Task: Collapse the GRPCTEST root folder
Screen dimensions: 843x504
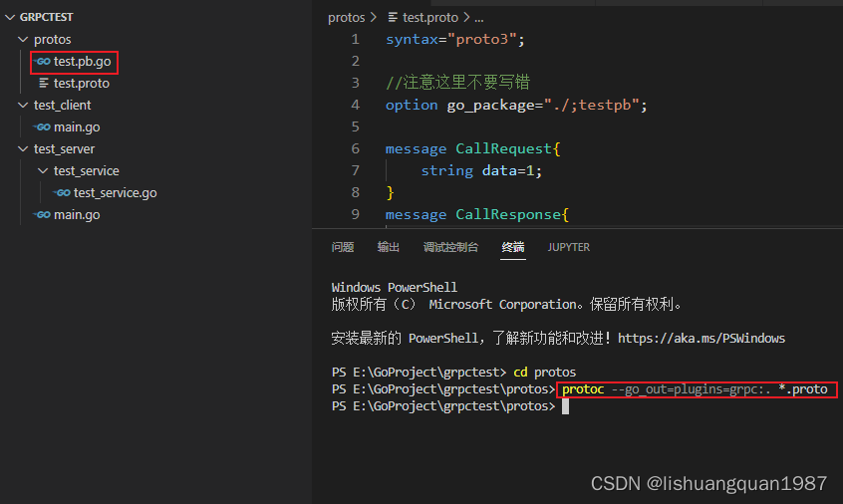Action: point(9,17)
